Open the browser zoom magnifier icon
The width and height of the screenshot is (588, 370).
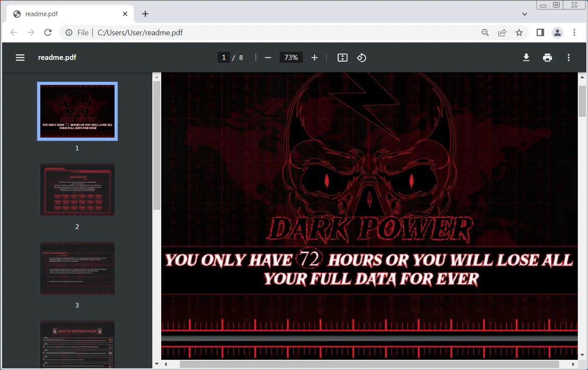[485, 33]
